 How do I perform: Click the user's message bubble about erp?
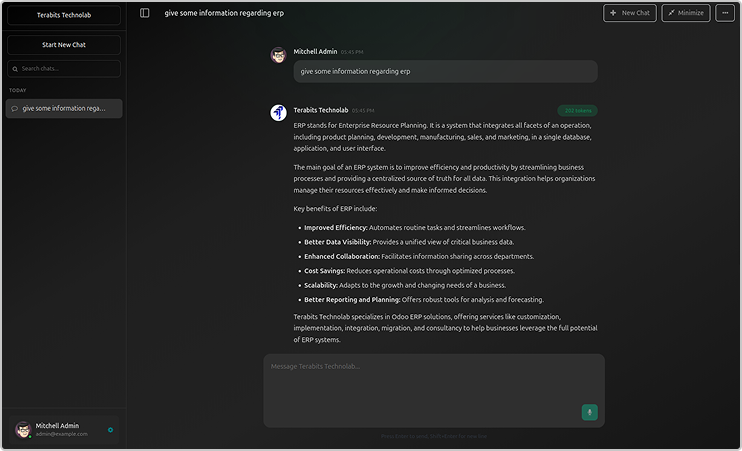pos(445,71)
